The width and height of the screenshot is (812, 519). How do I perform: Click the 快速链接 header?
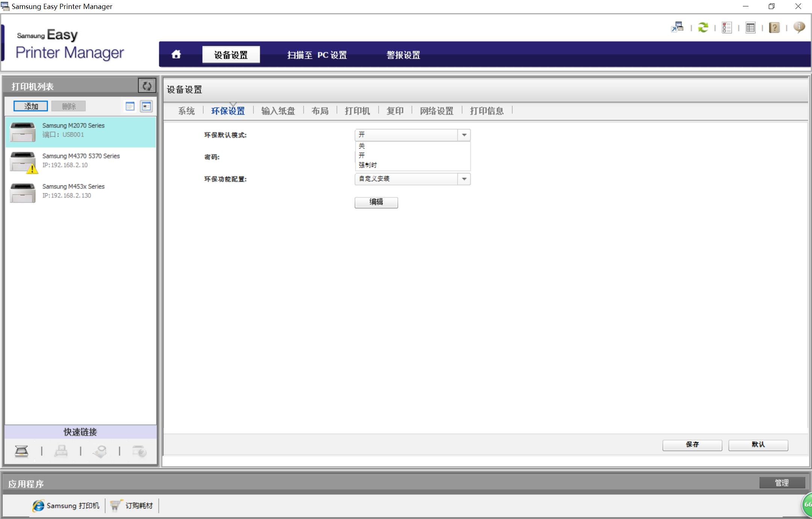pos(80,432)
